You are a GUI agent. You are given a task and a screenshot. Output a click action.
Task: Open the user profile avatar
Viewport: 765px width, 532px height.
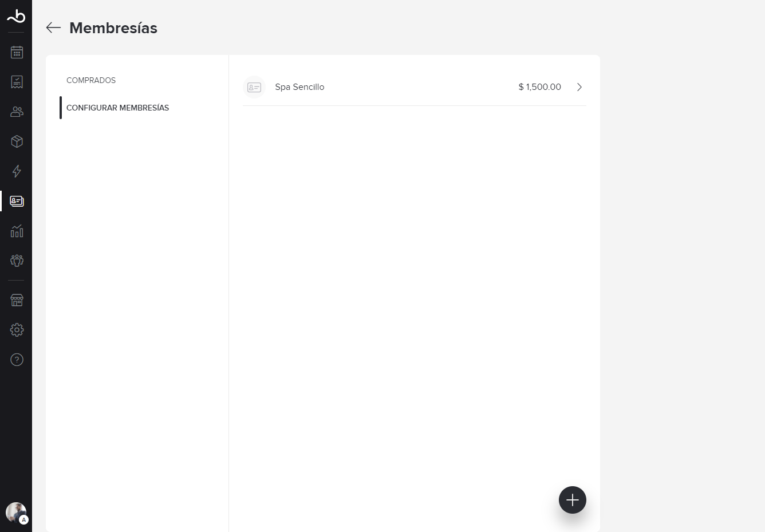[x=16, y=513]
